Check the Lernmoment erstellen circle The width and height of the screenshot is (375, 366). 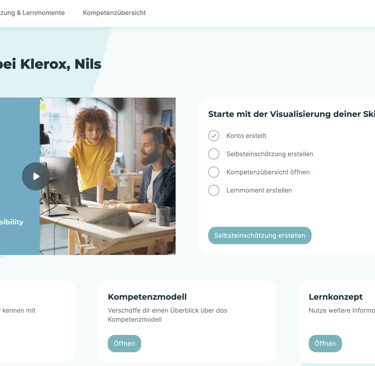tap(214, 190)
